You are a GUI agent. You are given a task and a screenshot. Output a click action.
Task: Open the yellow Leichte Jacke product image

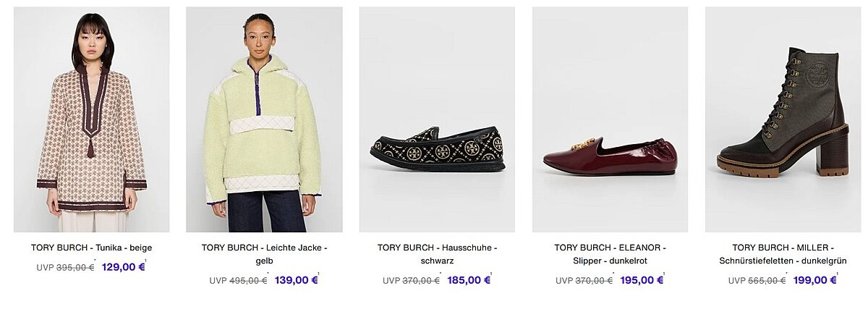[x=264, y=119]
